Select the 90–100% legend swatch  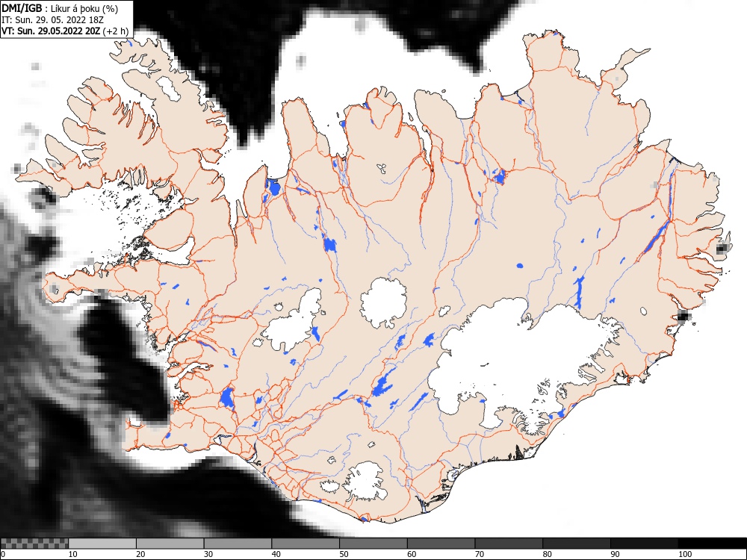coord(644,544)
